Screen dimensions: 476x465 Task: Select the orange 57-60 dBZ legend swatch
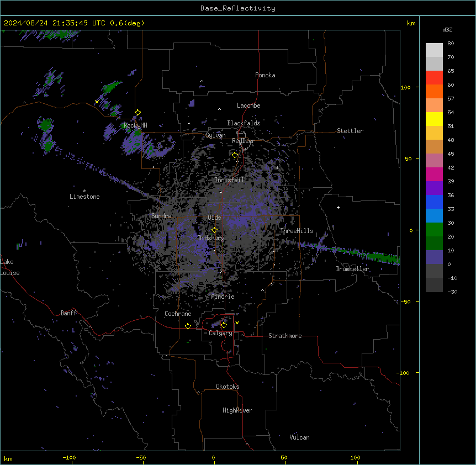click(434, 91)
